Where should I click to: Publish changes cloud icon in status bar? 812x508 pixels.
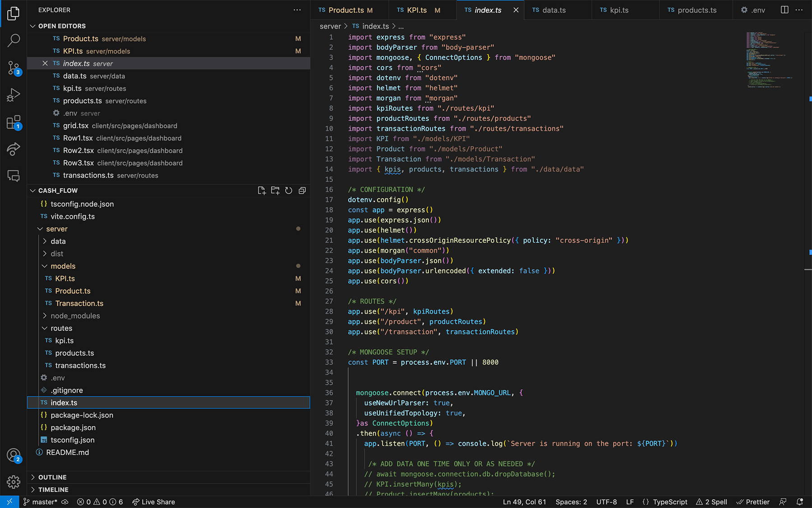(x=65, y=502)
